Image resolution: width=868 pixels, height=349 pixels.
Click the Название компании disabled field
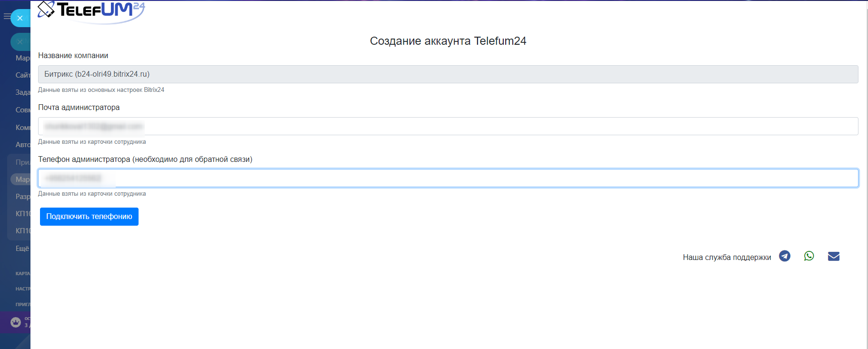point(448,74)
